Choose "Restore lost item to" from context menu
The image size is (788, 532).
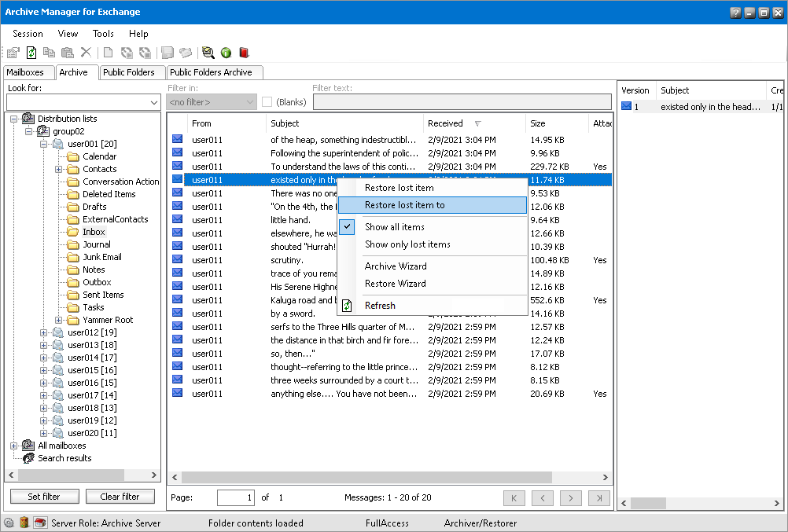[404, 205]
